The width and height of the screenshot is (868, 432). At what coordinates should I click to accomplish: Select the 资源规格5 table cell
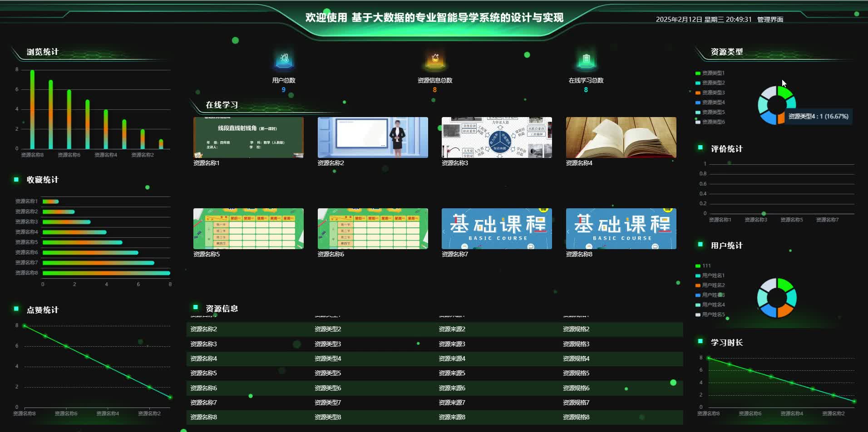pos(576,373)
